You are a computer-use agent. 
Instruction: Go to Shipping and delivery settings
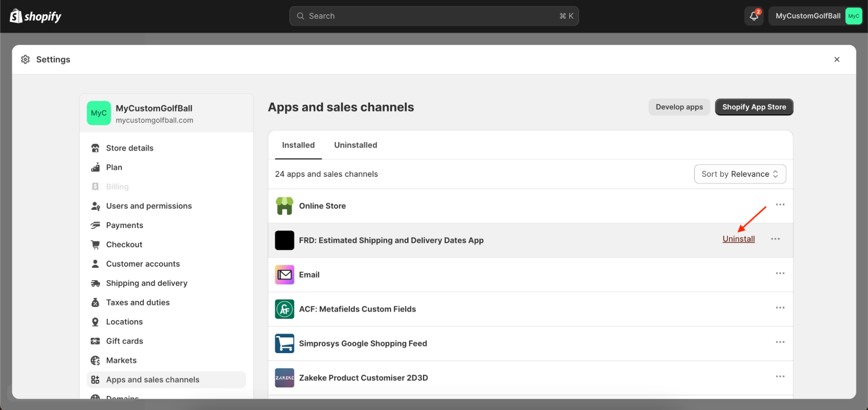tap(146, 283)
